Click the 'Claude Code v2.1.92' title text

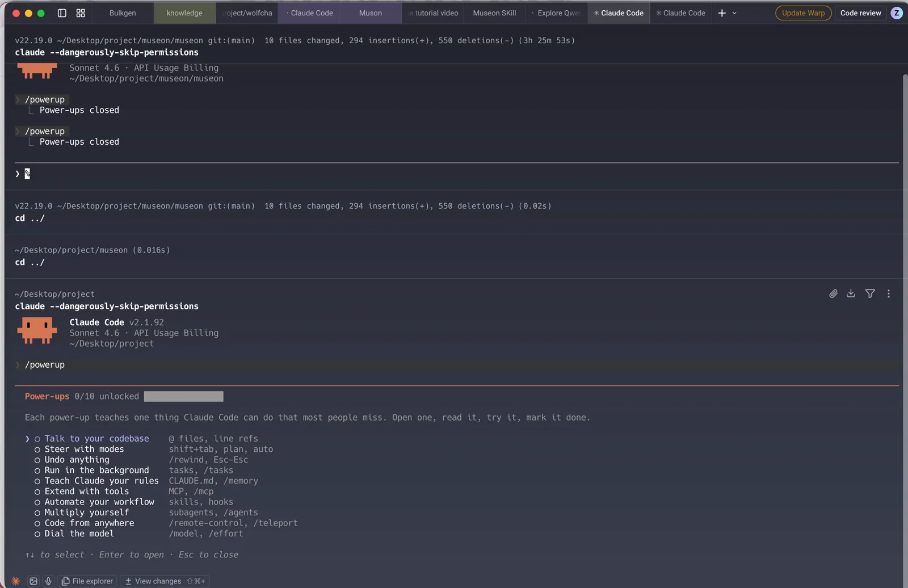(117, 322)
